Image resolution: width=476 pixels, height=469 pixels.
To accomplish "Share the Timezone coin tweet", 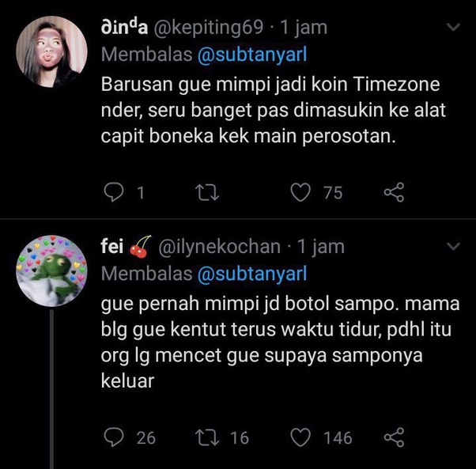I will [394, 192].
